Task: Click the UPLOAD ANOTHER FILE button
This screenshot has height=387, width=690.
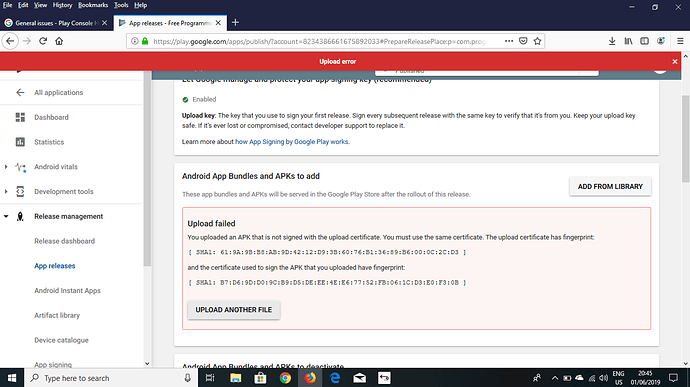Action: 234,310
